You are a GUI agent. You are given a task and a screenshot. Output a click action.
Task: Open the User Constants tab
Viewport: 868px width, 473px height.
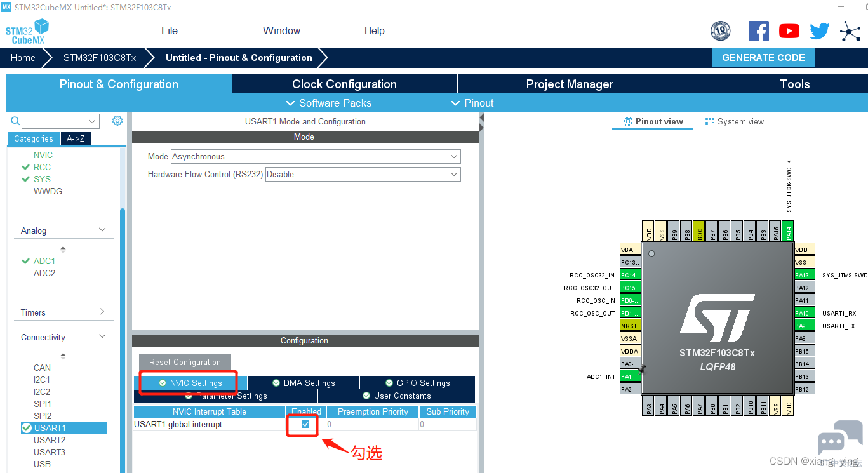coord(396,396)
